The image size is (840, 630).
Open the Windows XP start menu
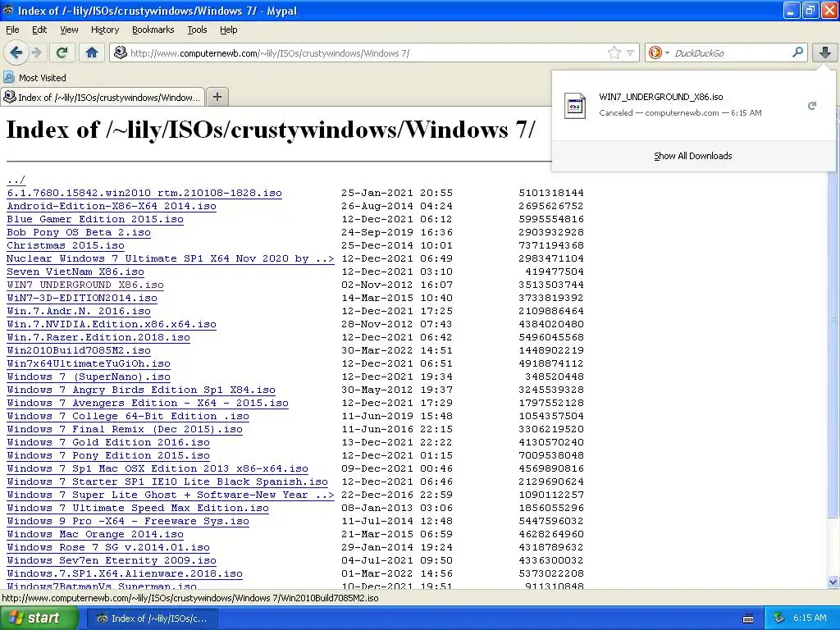(40, 619)
